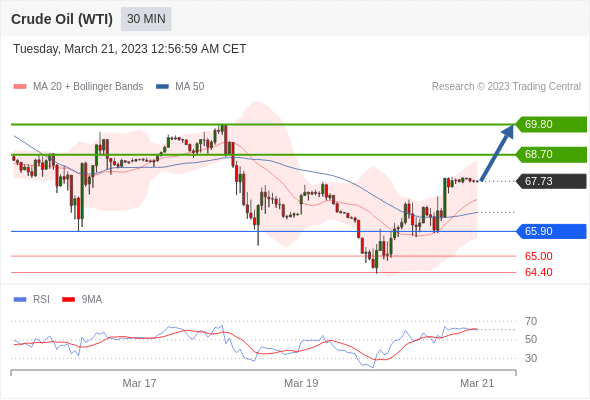Click the Mar 21 date axis label
The width and height of the screenshot is (590, 400).
point(477,383)
